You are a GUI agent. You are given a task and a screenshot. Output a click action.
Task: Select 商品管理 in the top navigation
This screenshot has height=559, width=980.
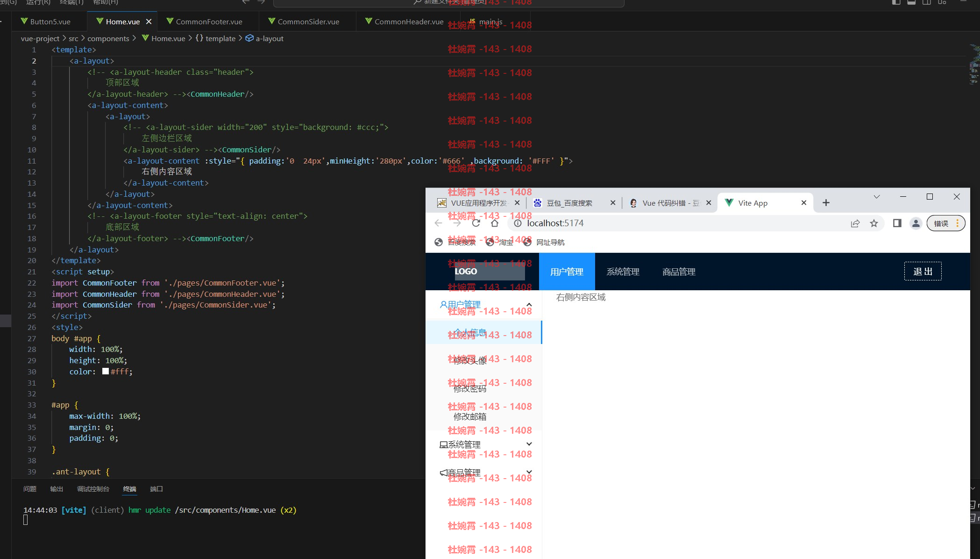[x=679, y=272]
